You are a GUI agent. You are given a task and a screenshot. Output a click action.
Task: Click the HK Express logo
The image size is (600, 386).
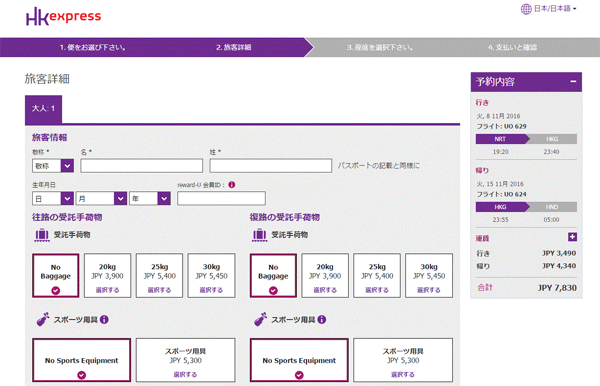point(64,16)
